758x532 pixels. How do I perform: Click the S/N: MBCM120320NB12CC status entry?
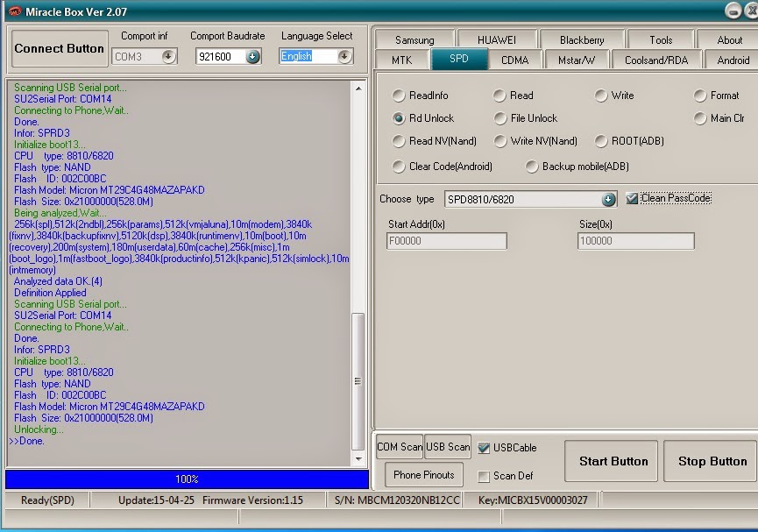pyautogui.click(x=397, y=500)
